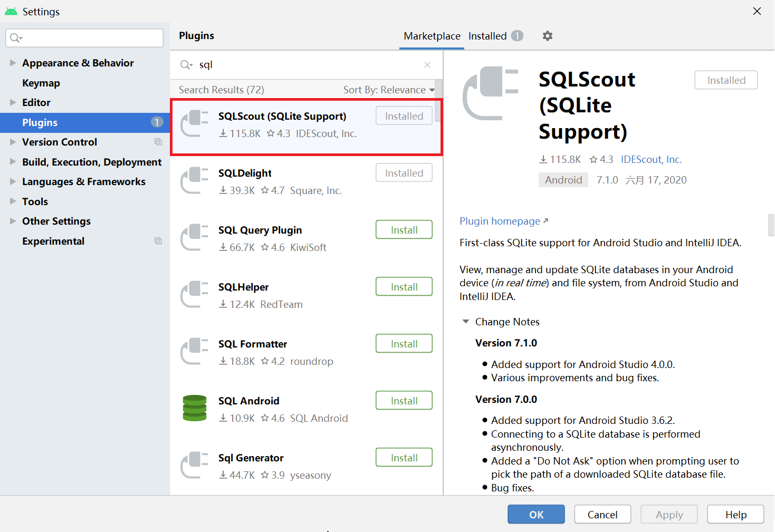This screenshot has height=532, width=775.
Task: Close the Settings dialog
Action: coord(757,11)
